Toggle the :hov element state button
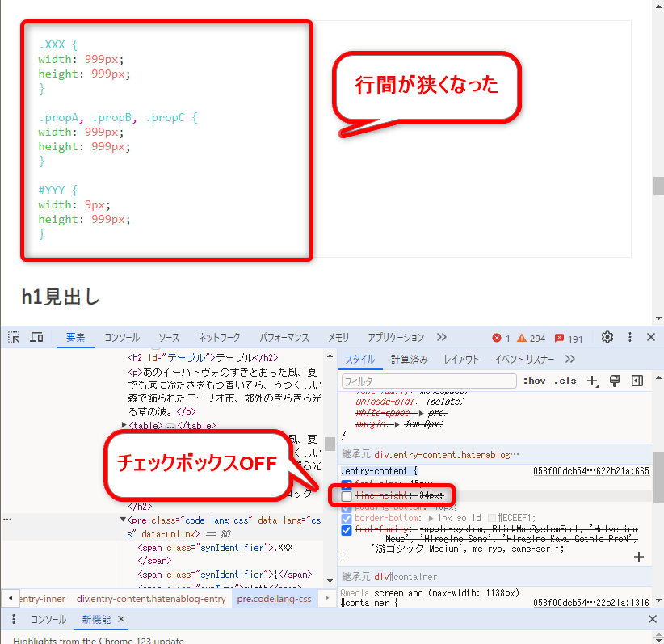Screen dimensions: 664x644 click(x=534, y=381)
